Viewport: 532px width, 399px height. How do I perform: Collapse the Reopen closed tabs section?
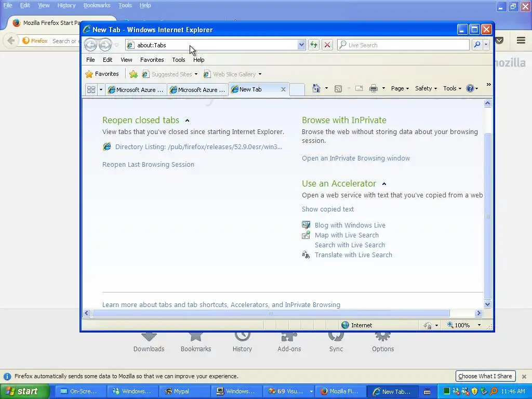pyautogui.click(x=187, y=121)
